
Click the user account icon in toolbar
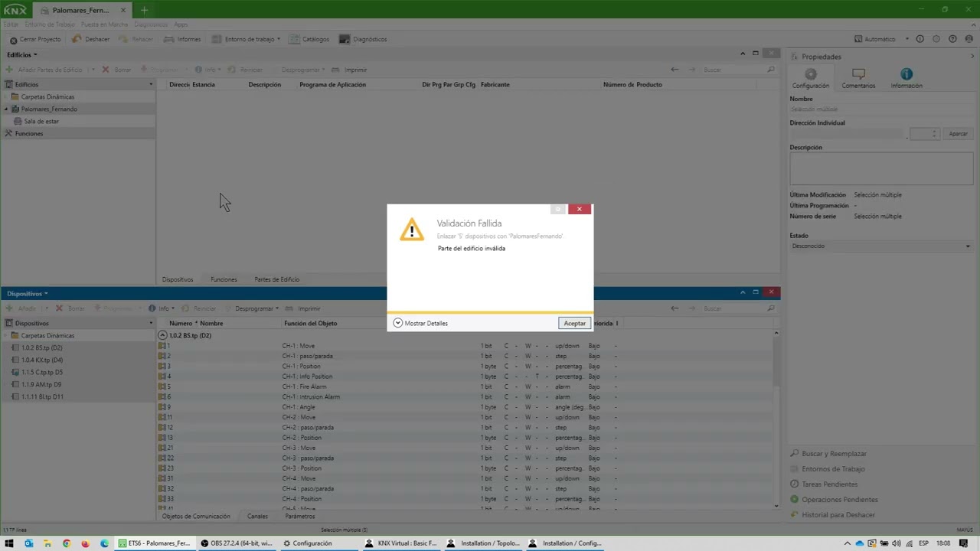point(969,39)
